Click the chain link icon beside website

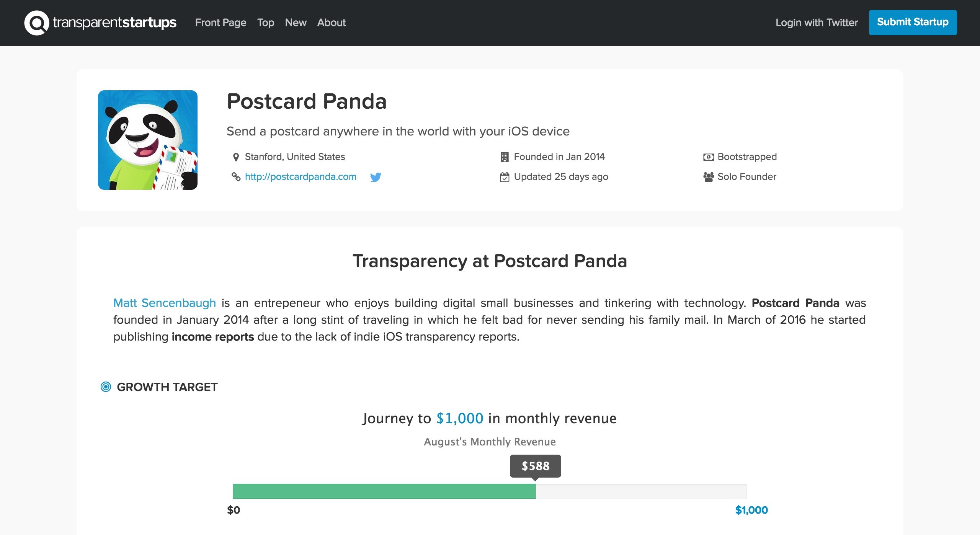tap(236, 177)
